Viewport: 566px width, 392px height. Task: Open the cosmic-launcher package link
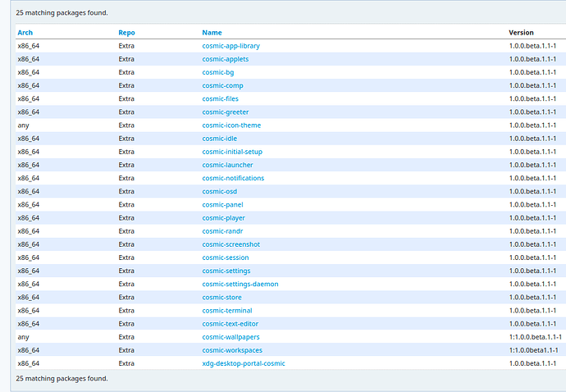(x=227, y=165)
